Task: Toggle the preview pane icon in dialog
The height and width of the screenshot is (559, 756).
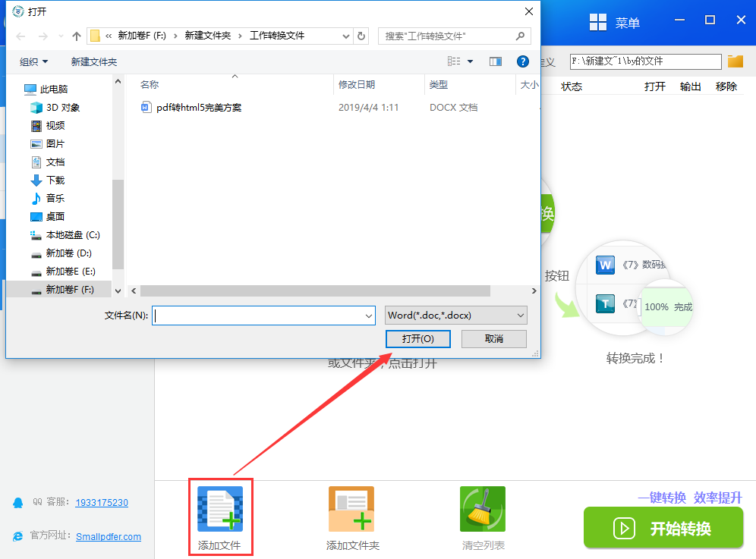Action: point(495,61)
